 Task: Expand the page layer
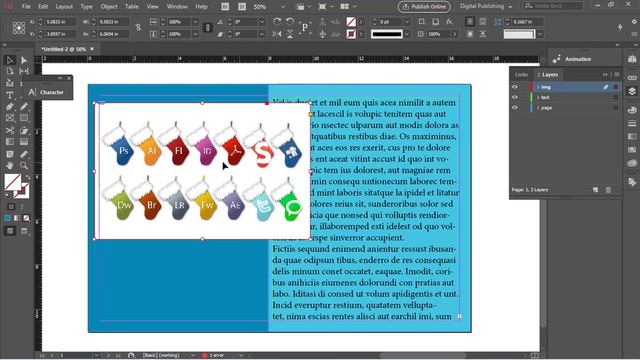pos(538,108)
